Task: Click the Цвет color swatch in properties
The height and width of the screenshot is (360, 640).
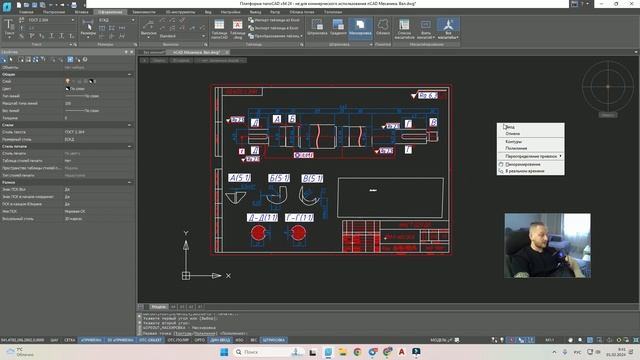Action: 67,89
